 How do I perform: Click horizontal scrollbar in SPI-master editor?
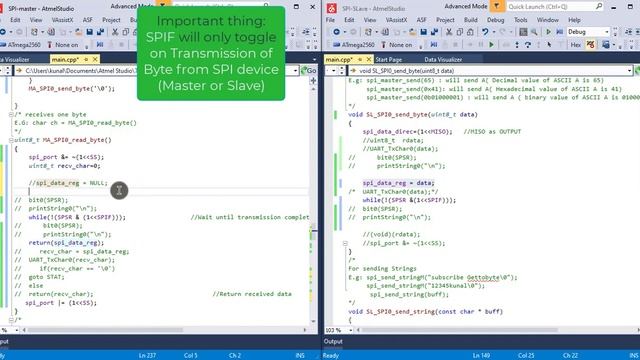point(105,330)
